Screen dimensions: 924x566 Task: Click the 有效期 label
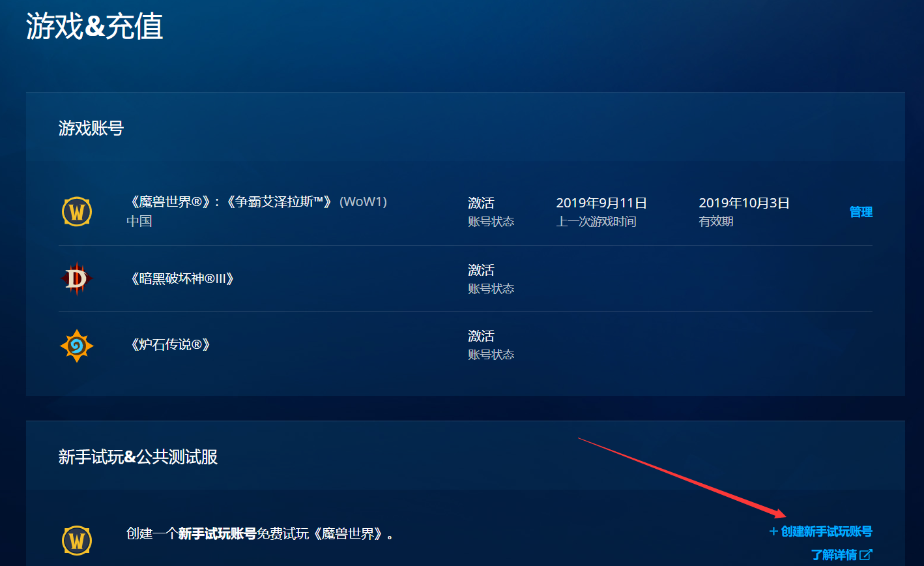click(716, 222)
